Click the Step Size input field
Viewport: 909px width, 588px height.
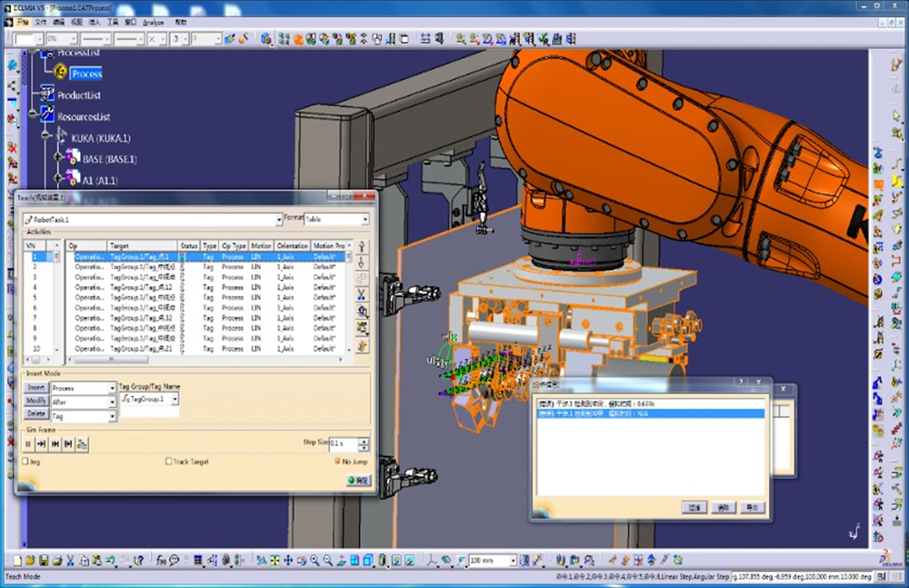coord(344,443)
